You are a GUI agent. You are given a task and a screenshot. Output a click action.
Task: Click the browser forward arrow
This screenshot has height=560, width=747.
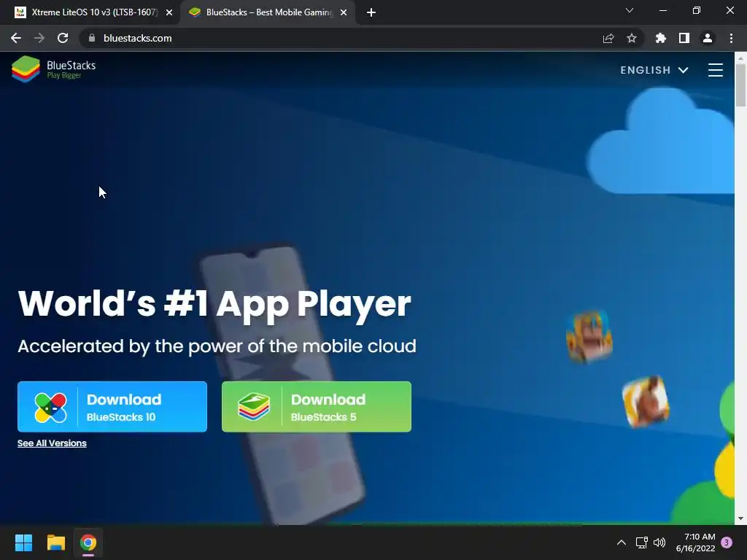click(39, 38)
